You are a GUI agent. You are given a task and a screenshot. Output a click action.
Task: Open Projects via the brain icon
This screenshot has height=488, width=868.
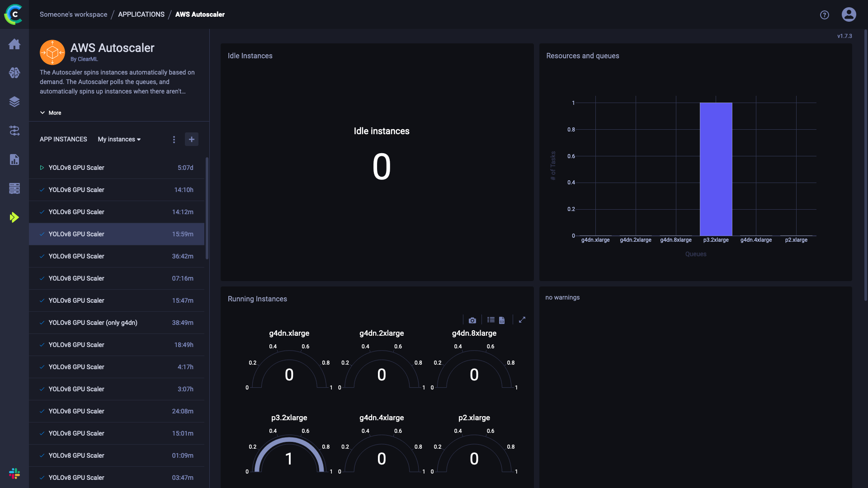(14, 73)
